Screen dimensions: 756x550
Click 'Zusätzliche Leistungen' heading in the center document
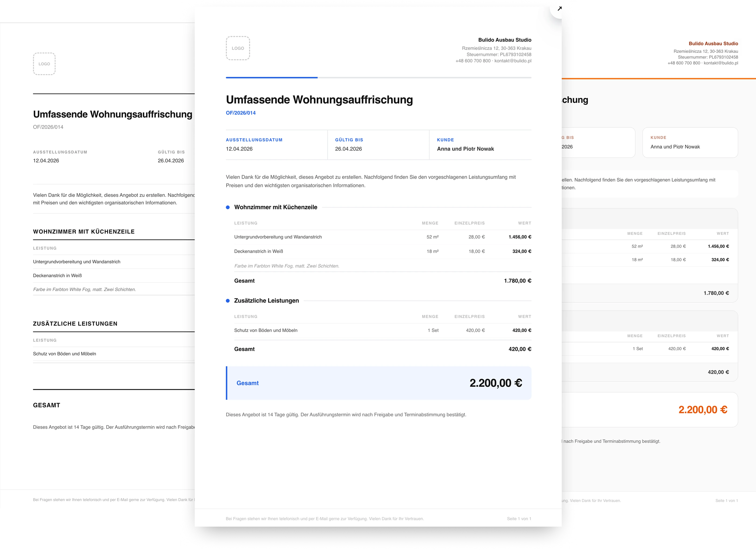tap(267, 300)
